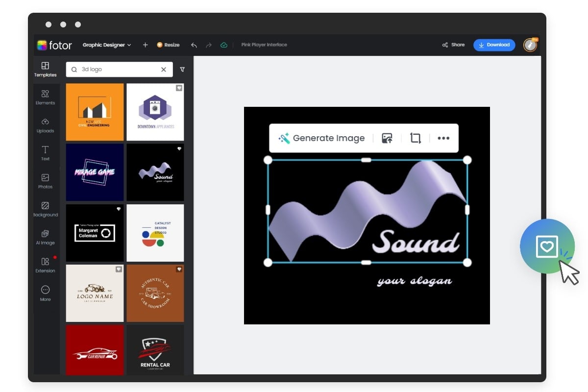Open the more options menu above the canvas
The height and width of the screenshot is (392, 588).
click(443, 138)
